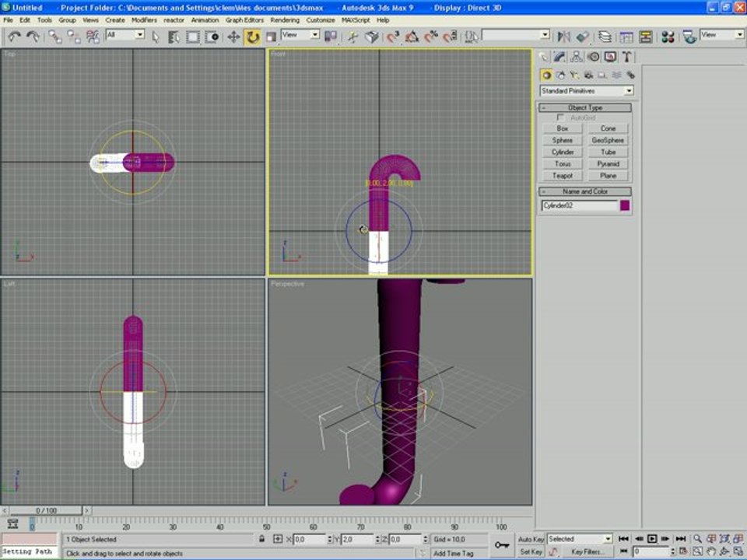Open the Edit menu

[25, 20]
